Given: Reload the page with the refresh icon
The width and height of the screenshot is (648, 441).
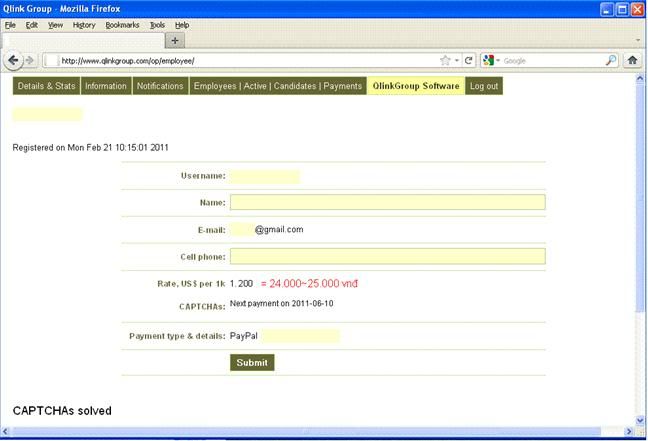Looking at the screenshot, I should [468, 61].
